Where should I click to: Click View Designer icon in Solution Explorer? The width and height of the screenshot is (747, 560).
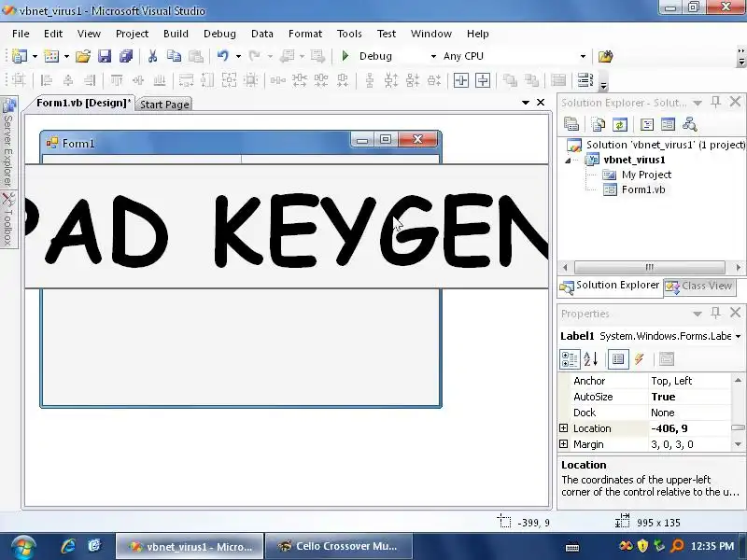click(x=668, y=125)
